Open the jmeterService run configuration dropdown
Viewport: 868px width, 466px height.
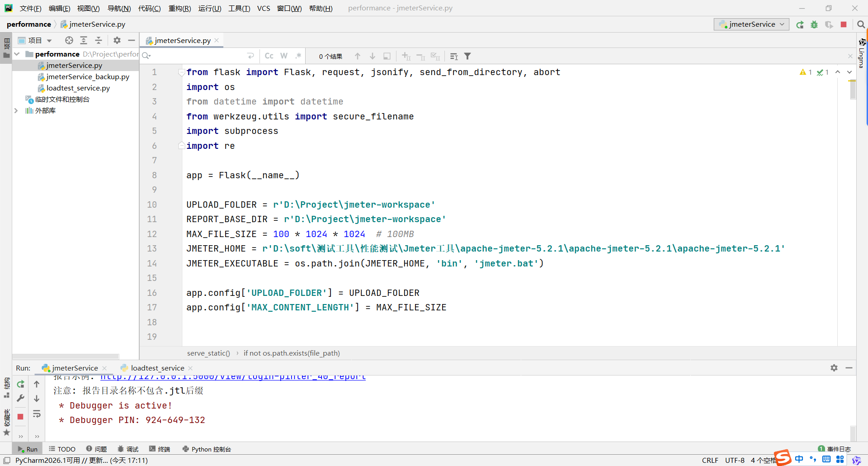pyautogui.click(x=751, y=24)
